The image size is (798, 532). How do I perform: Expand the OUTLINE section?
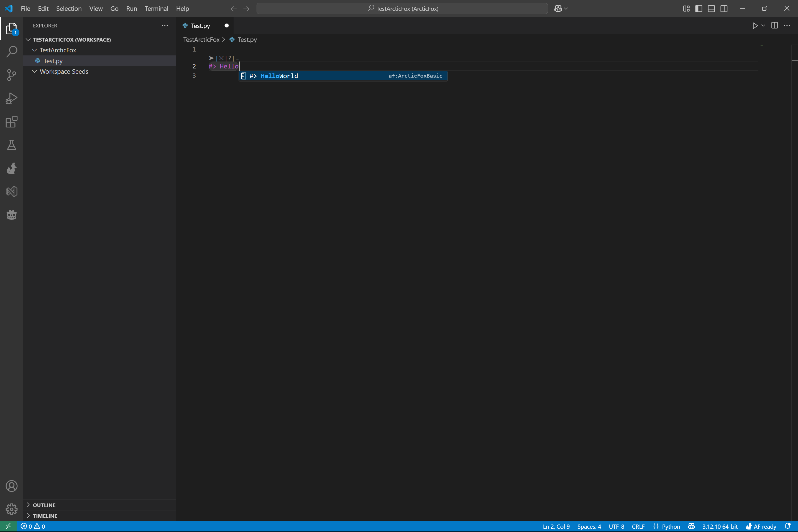click(x=99, y=505)
